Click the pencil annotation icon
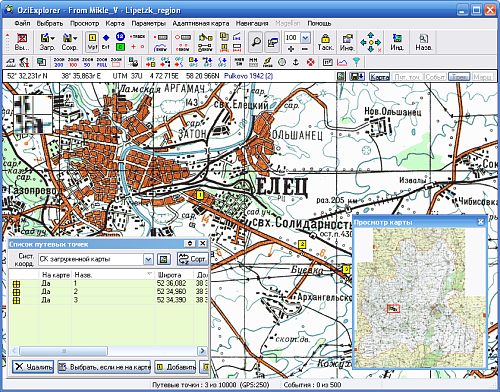The height and width of the screenshot is (392, 500). [267, 62]
